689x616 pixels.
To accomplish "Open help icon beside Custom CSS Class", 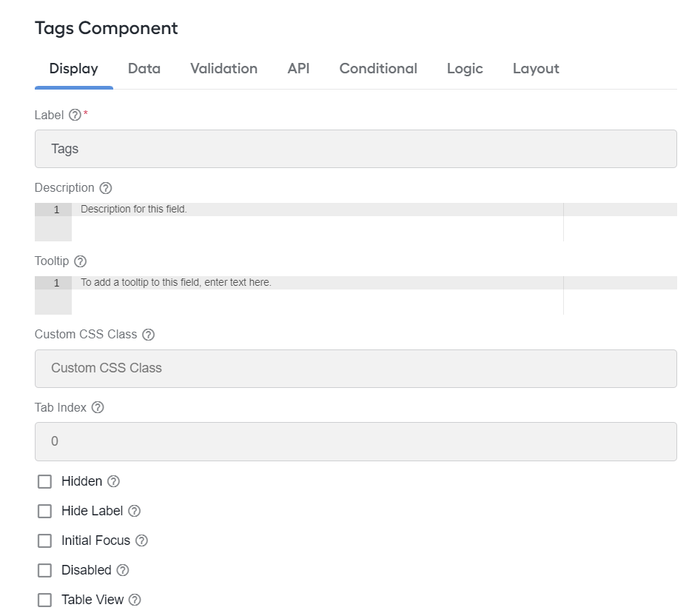I will [x=149, y=335].
